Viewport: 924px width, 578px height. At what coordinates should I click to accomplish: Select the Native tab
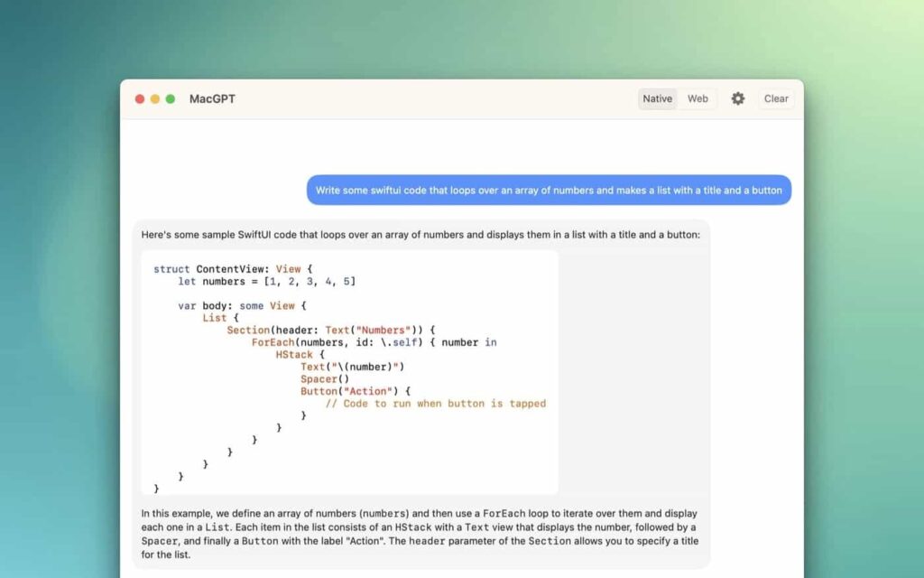(657, 98)
